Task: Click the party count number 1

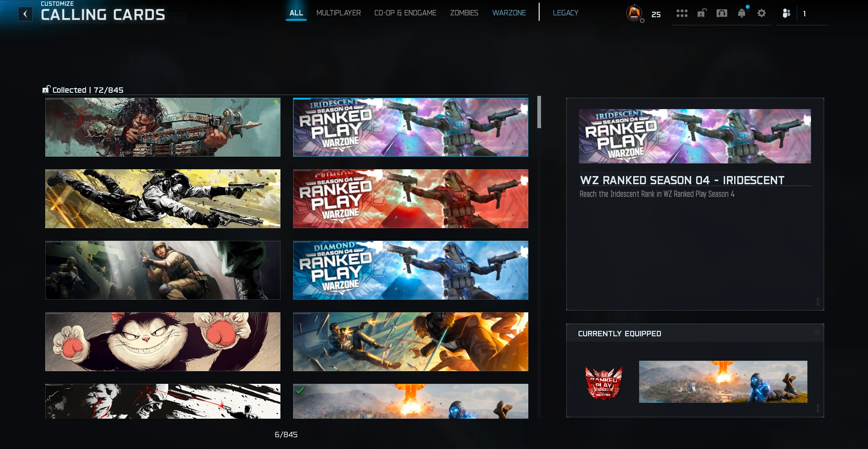Action: coord(804,14)
